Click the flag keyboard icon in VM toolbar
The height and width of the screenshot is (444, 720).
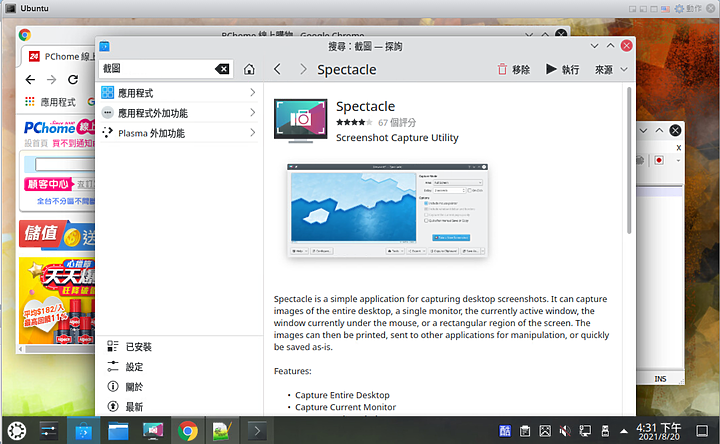tap(665, 9)
